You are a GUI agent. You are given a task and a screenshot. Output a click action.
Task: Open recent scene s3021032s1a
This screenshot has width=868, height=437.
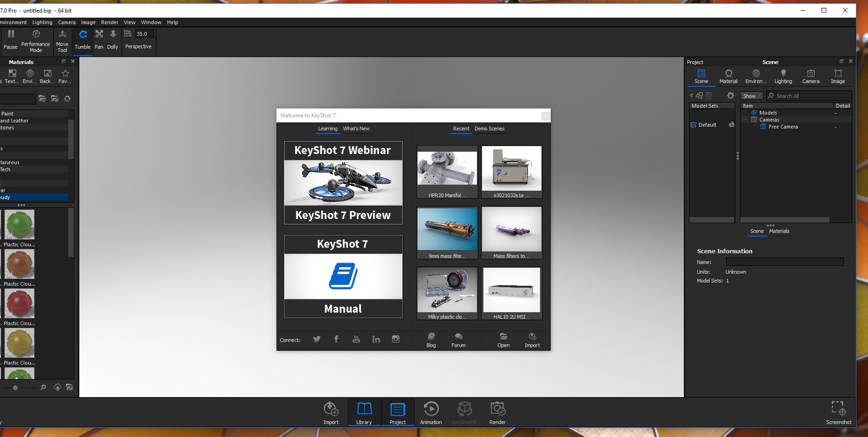512,172
